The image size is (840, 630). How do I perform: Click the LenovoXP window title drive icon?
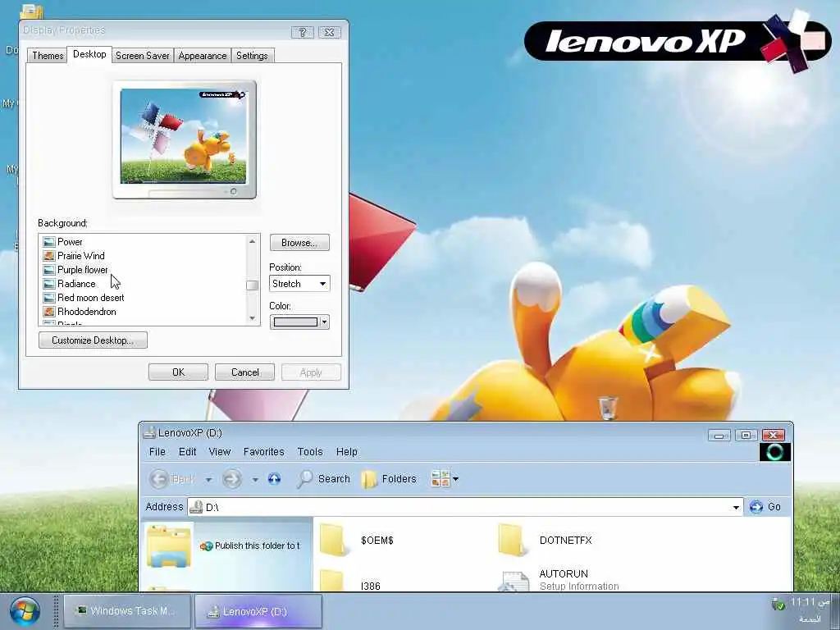(150, 433)
